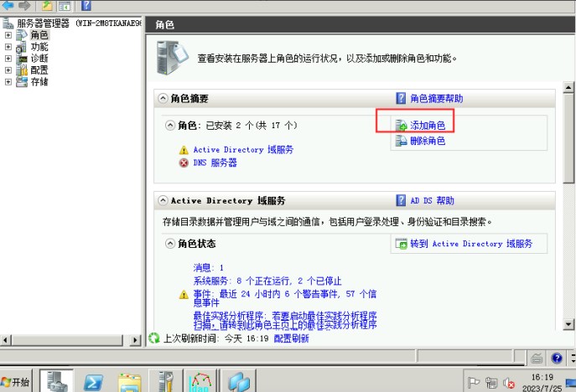
Task: Select 存储 in the tree
Action: (39, 82)
